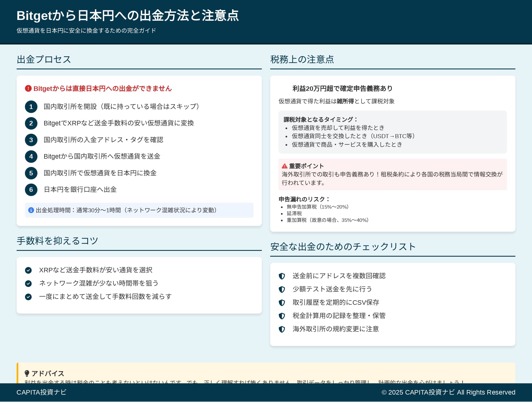Click tip 一度にまとめて送金して手数料回数を減らす
532x402 pixels.
(x=105, y=297)
